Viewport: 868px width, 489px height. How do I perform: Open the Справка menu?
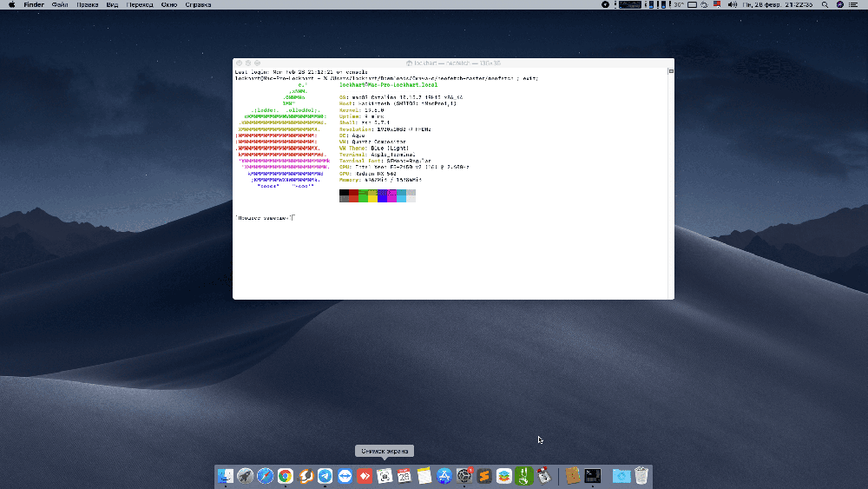pos(198,4)
